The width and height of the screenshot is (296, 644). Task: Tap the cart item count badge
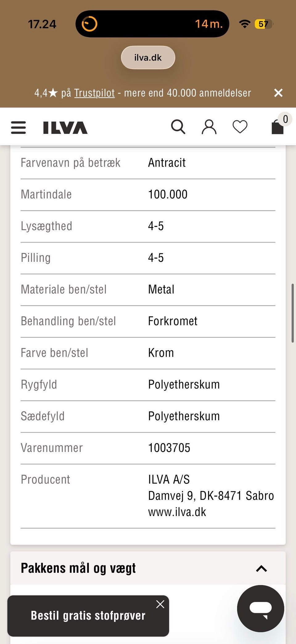[286, 119]
